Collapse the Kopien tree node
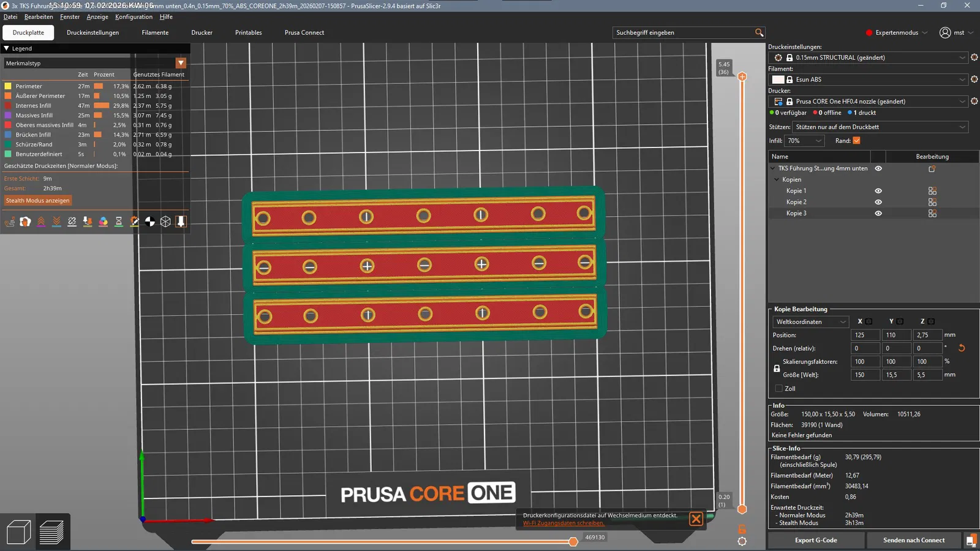This screenshot has width=980, height=551. [x=777, y=179]
